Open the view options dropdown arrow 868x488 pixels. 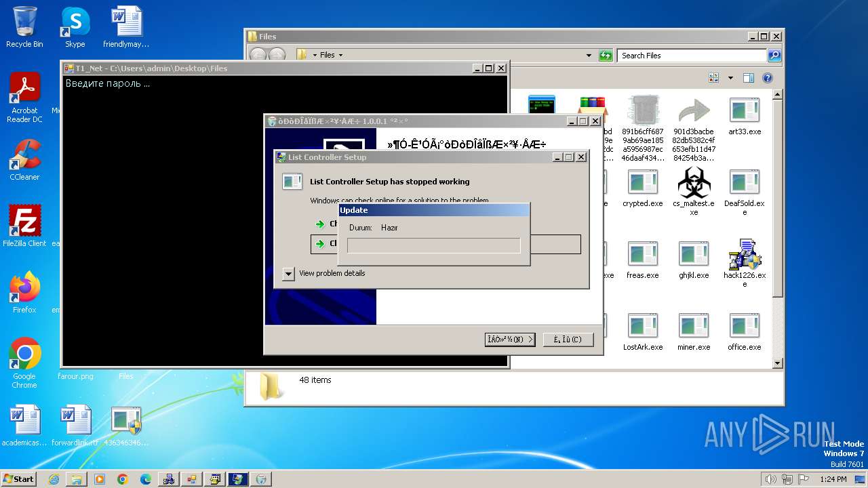pos(730,78)
